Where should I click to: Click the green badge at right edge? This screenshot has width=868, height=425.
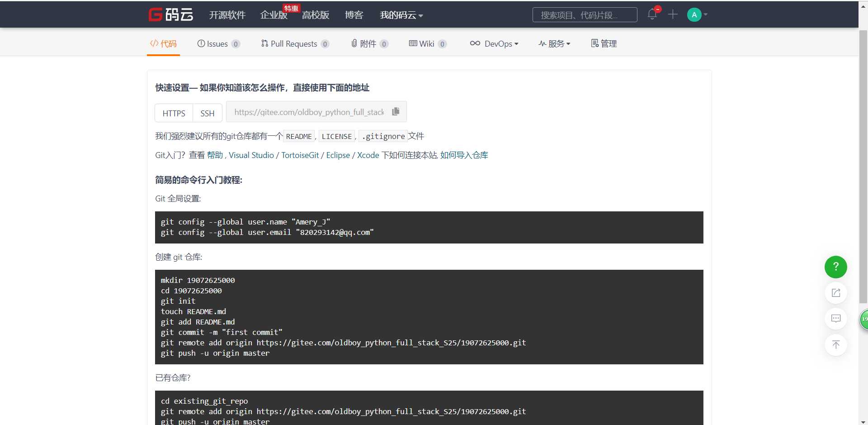click(864, 319)
